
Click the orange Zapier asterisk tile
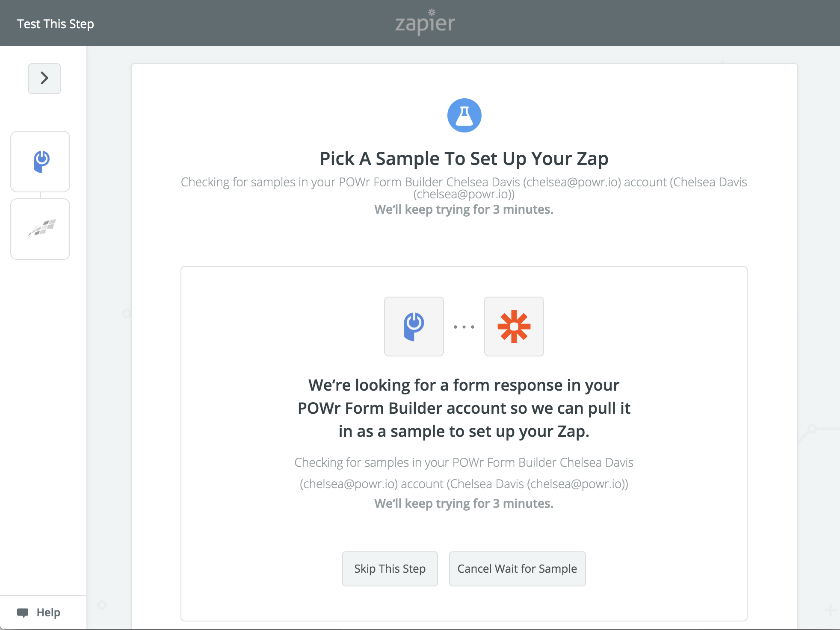(x=514, y=327)
